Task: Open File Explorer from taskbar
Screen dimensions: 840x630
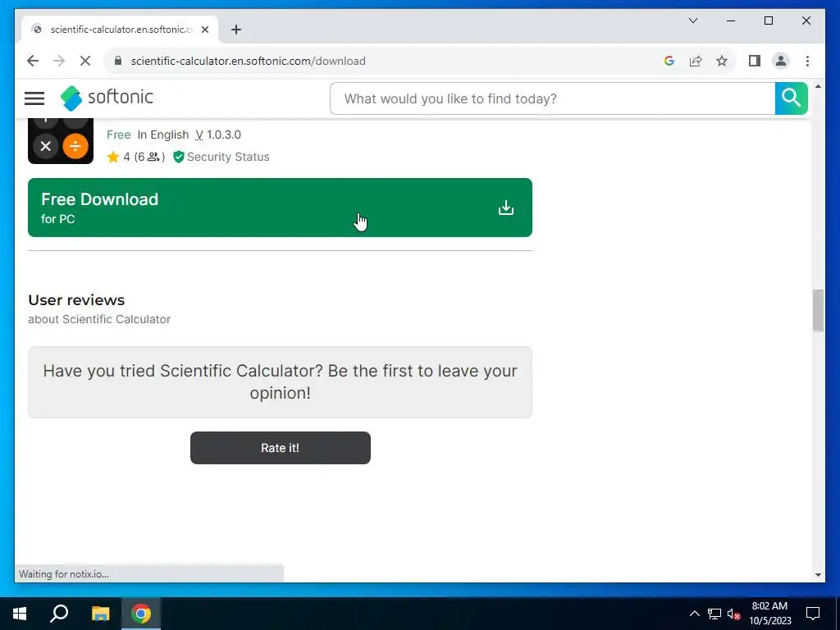Action: (100, 614)
